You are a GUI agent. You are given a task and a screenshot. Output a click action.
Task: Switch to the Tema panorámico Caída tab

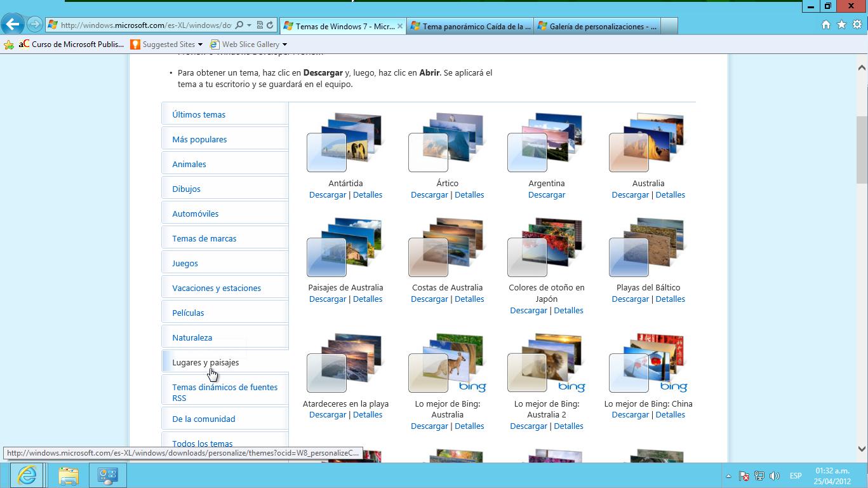pos(470,26)
